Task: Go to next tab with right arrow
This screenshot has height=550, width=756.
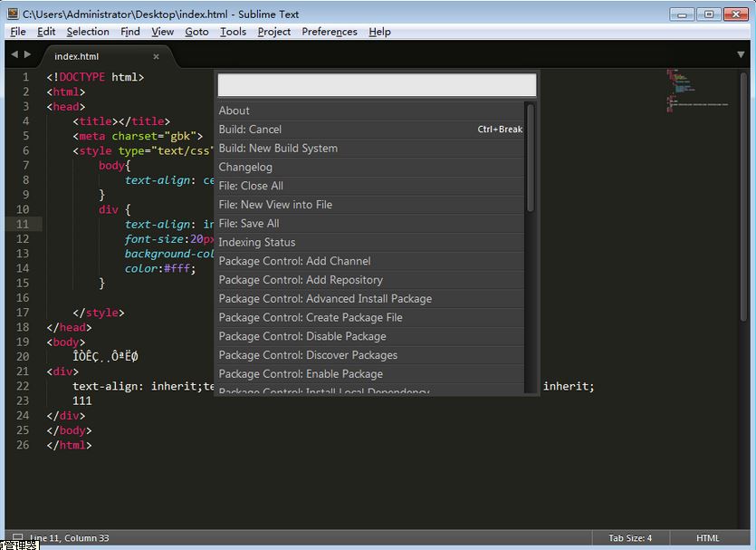Action: pos(27,54)
